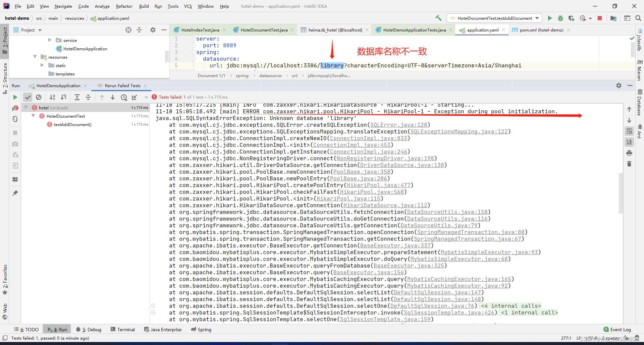Collapse the HotelDocumentTest test node
This screenshot has height=345, width=644.
33,116
